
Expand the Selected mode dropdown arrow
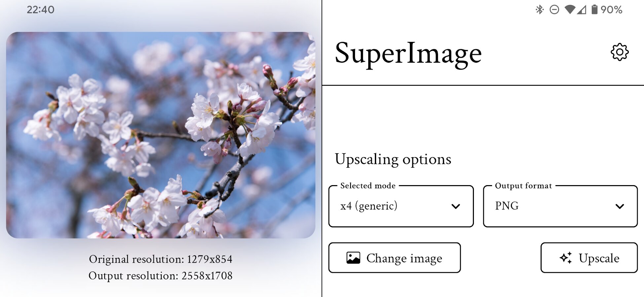(456, 206)
